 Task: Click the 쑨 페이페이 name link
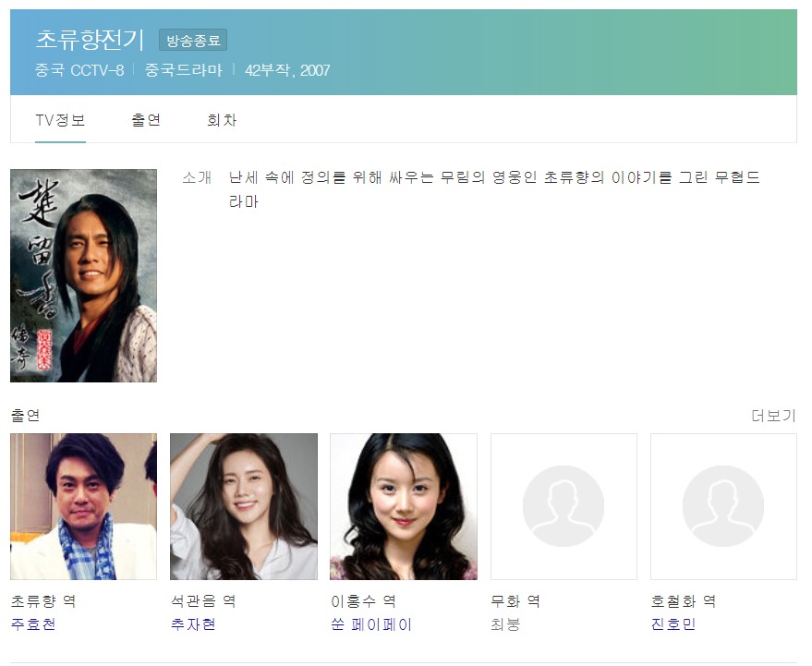point(370,624)
